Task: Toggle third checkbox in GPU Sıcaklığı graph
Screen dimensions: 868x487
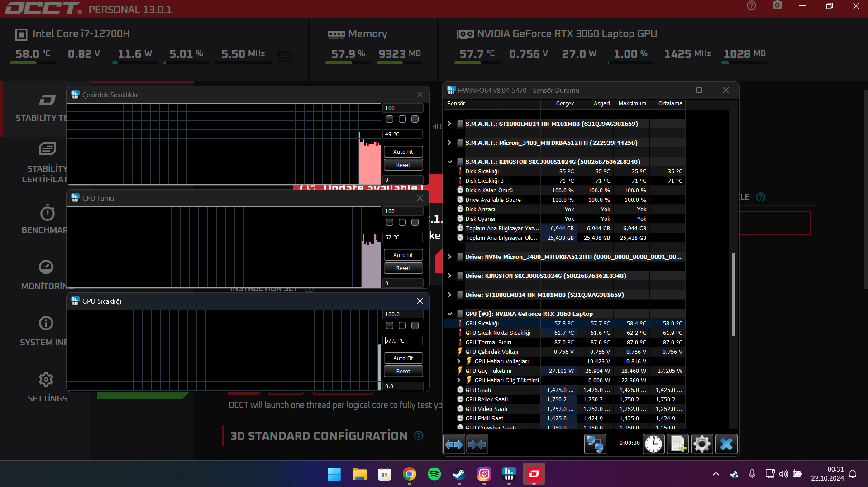Action: [x=415, y=325]
